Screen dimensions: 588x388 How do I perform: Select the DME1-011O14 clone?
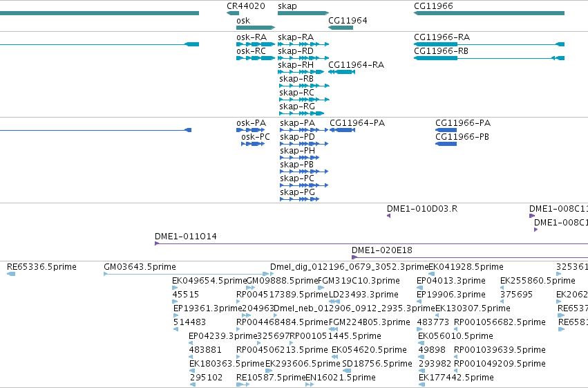(x=371, y=243)
